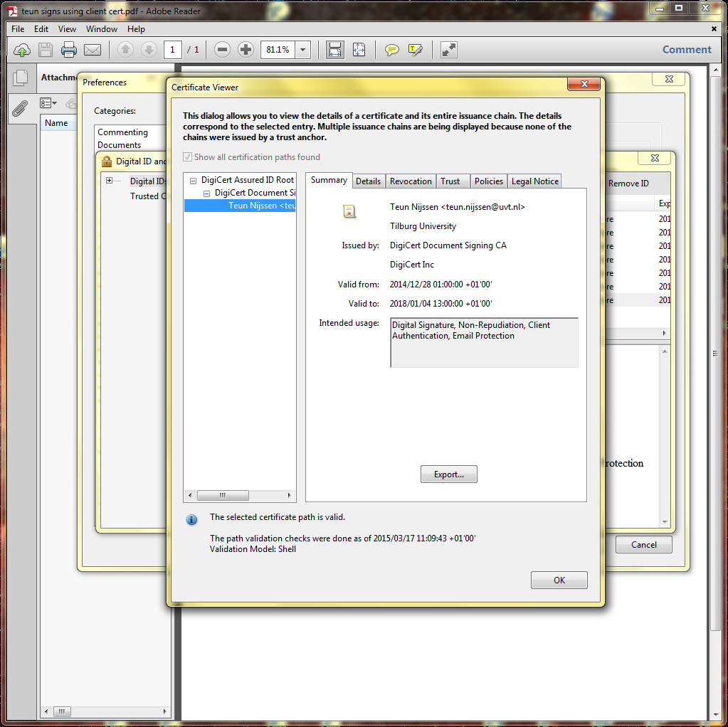Click the envelope email icon
Image resolution: width=728 pixels, height=727 pixels.
(x=93, y=50)
